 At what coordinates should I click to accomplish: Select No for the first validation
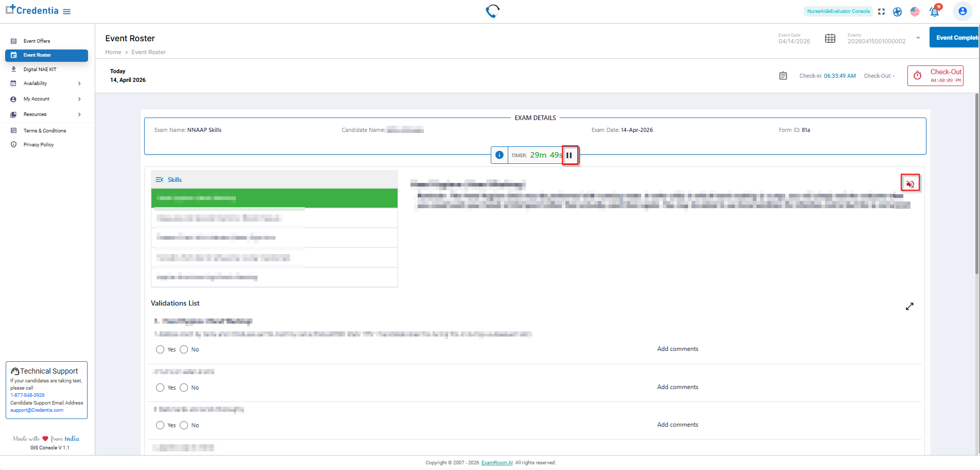tap(184, 349)
